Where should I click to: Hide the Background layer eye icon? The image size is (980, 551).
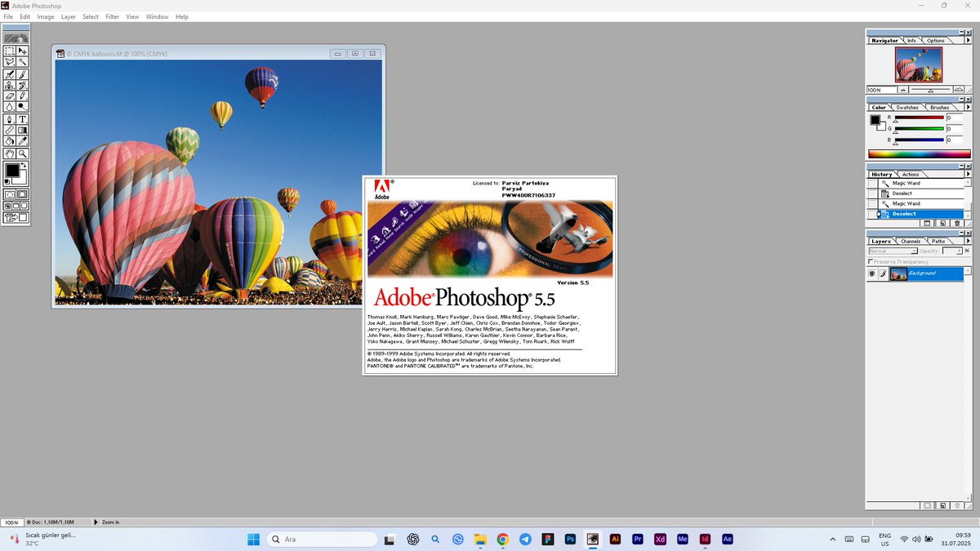pos(872,273)
